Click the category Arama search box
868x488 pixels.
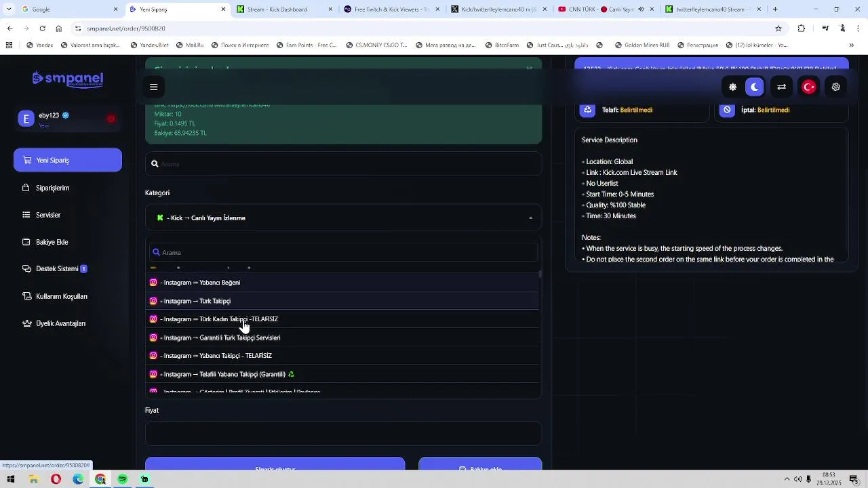(343, 252)
